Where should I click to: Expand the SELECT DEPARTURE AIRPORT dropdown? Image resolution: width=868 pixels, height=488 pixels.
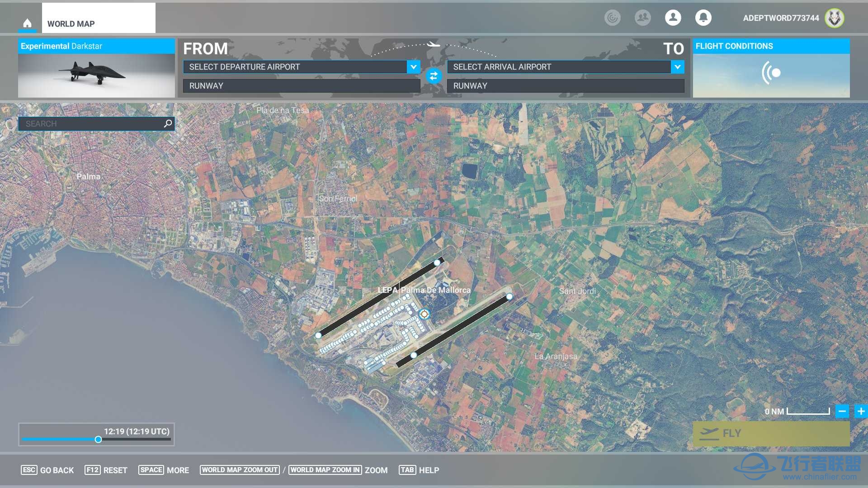(415, 67)
